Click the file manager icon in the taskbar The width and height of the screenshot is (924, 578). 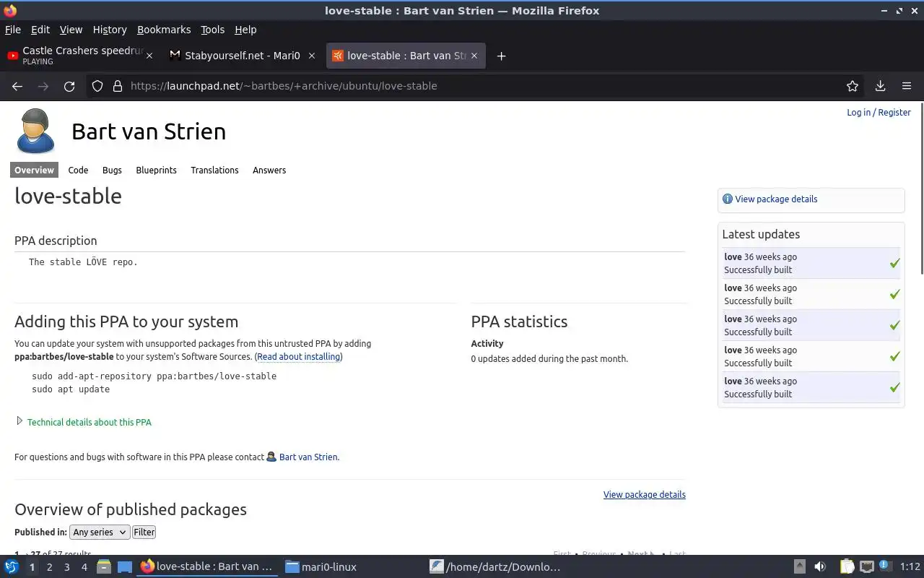(x=104, y=566)
